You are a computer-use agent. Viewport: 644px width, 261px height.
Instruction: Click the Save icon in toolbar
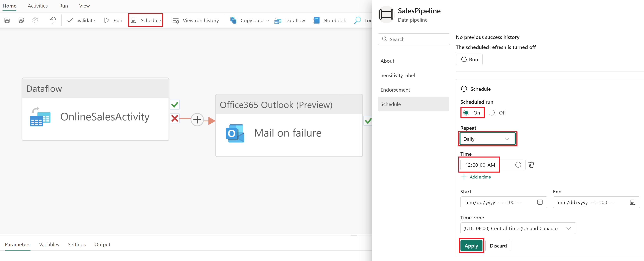pos(7,20)
